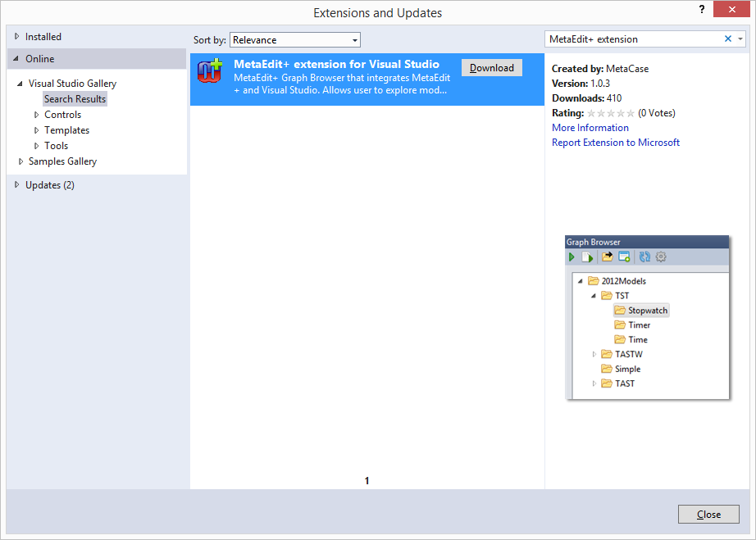Click the open folder icon in Graph Browser
This screenshot has width=756, height=540.
607,256
